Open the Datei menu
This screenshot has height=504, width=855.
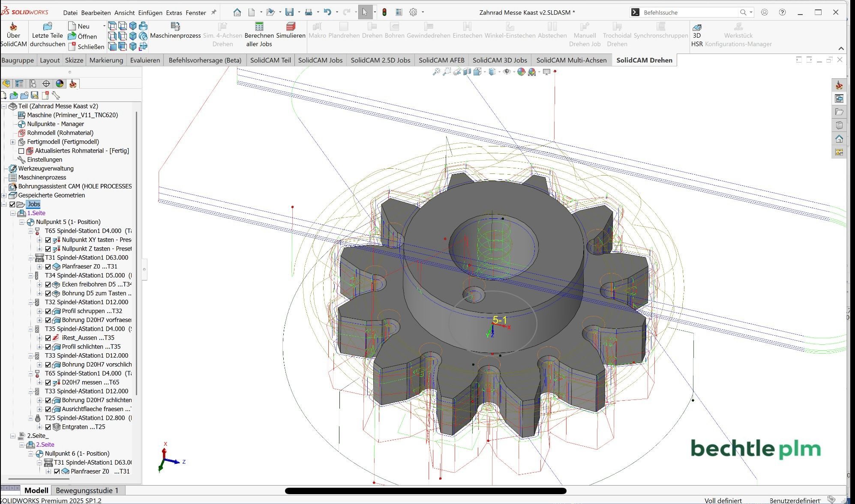pyautogui.click(x=70, y=13)
